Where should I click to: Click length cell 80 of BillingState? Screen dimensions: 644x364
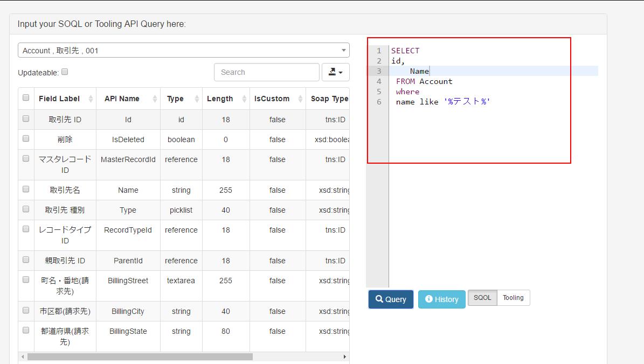point(226,331)
